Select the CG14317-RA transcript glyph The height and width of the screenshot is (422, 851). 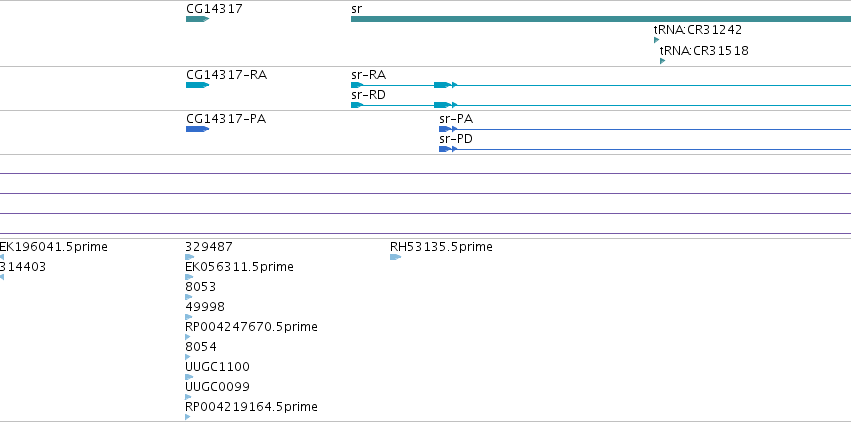pyautogui.click(x=198, y=85)
